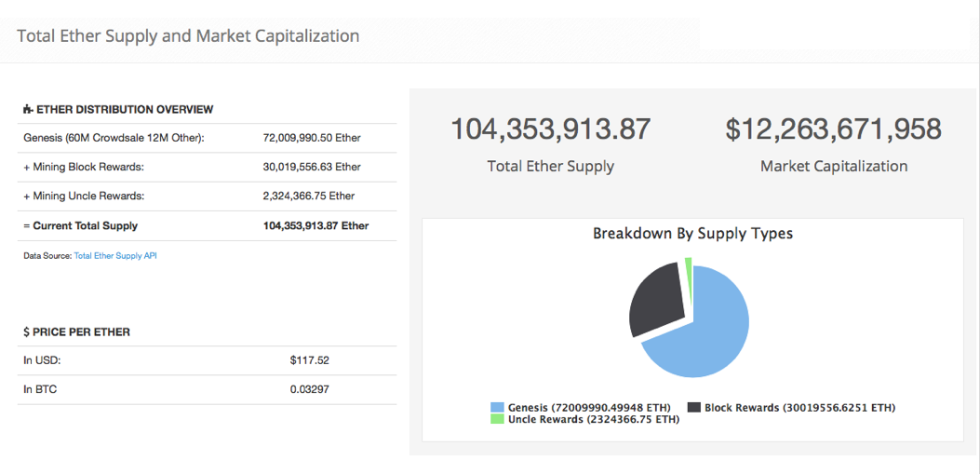
Task: Click the Block Rewards legend label text
Action: click(799, 408)
